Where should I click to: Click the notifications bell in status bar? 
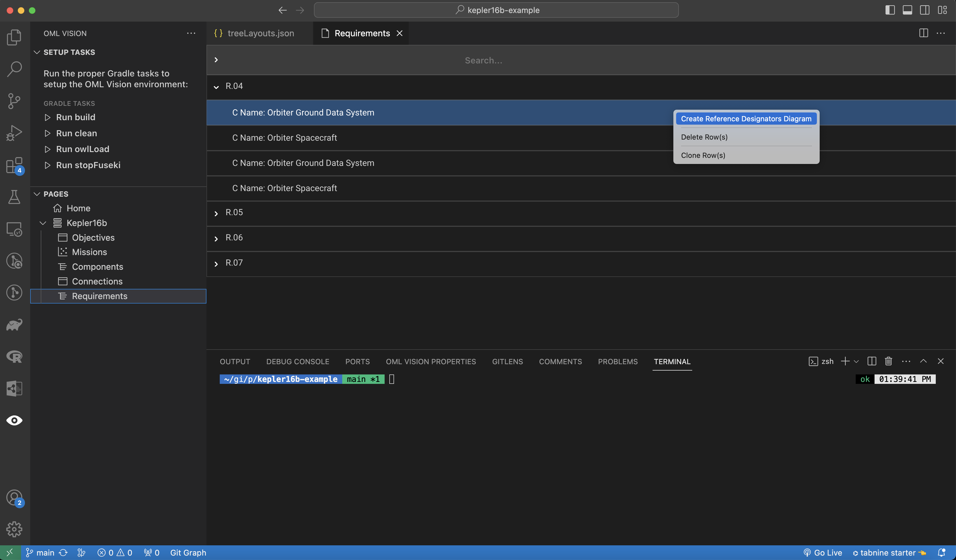pos(941,553)
